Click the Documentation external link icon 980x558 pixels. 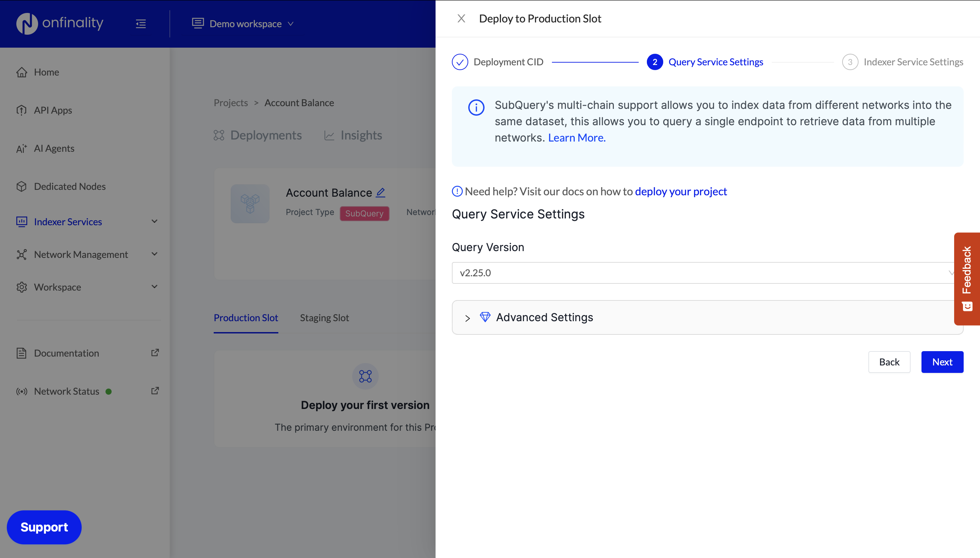[155, 352]
